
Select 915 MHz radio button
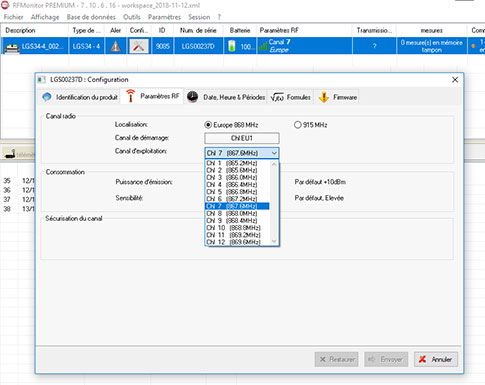[297, 125]
